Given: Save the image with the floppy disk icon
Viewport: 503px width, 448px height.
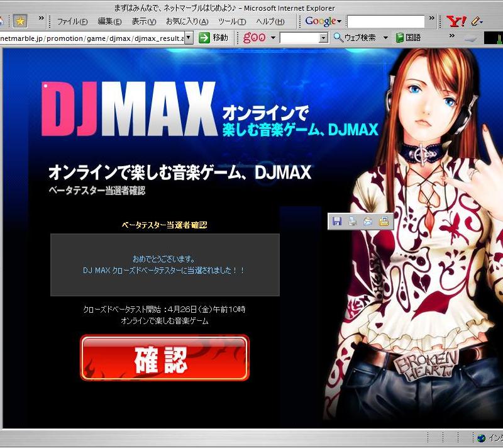Looking at the screenshot, I should point(337,221).
